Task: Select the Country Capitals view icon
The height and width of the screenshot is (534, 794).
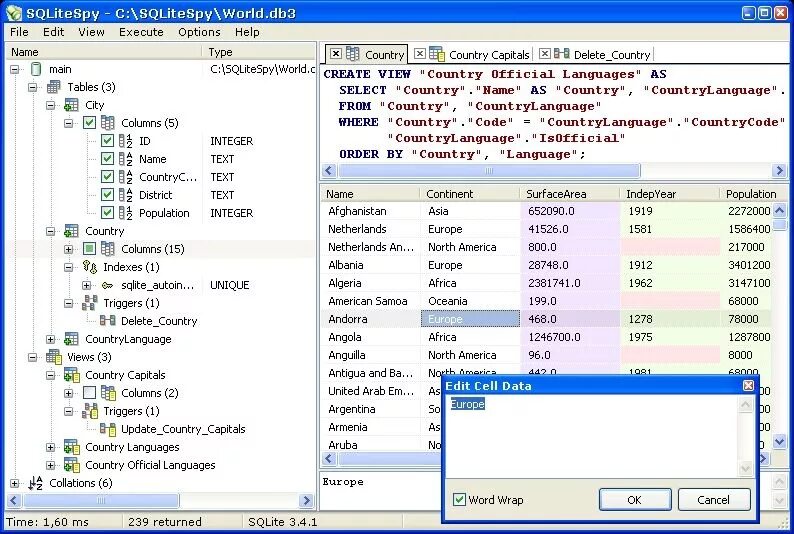Action: click(71, 375)
